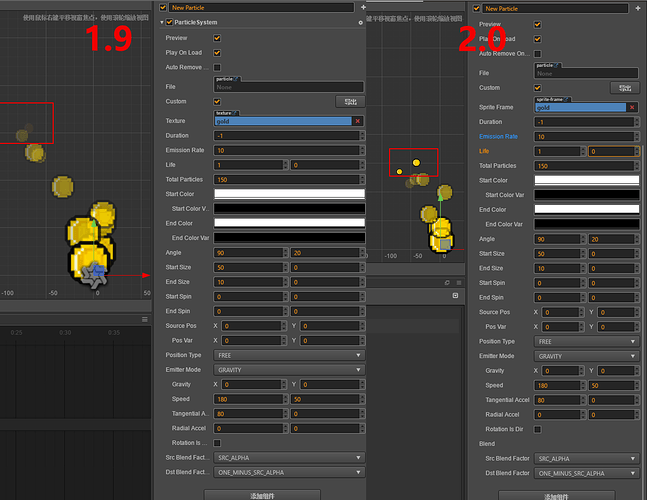Image resolution: width=647 pixels, height=500 pixels.
Task: Open the Emitter Mode GRAVITY dropdown in 1.9
Action: point(289,370)
